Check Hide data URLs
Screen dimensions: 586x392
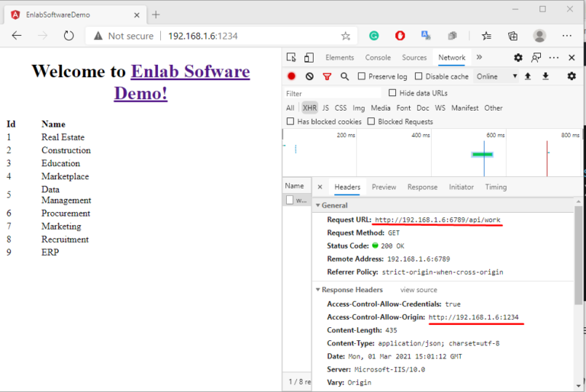[392, 93]
